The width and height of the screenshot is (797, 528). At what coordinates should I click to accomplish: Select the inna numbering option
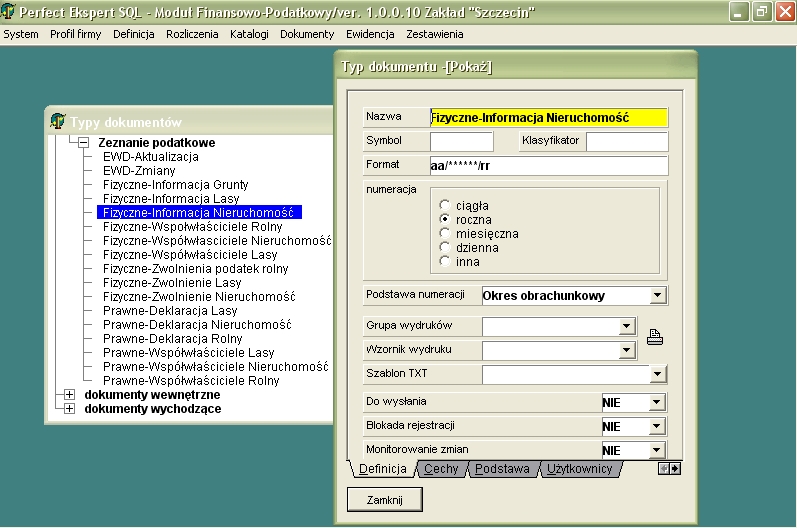(445, 261)
